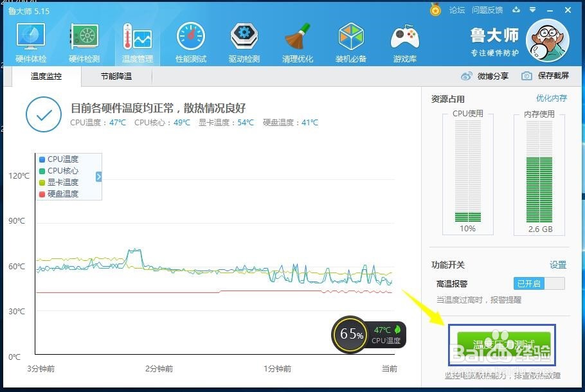Viewport: 585px width, 392px height.
Task: Toggle CPU温度 legend blue swatch
Action: (x=42, y=159)
